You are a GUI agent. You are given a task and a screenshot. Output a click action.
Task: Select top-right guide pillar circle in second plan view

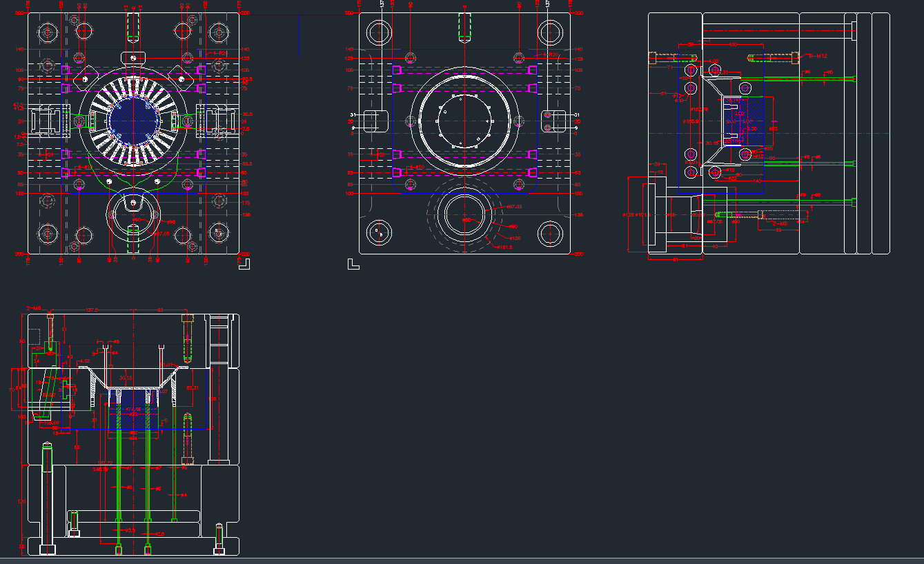click(x=551, y=32)
